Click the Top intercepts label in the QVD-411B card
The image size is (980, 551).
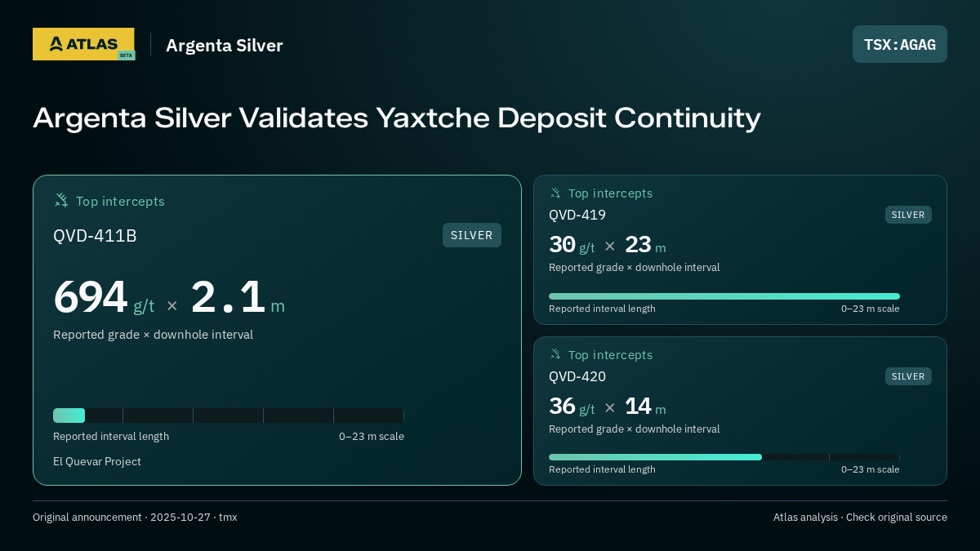(x=120, y=201)
